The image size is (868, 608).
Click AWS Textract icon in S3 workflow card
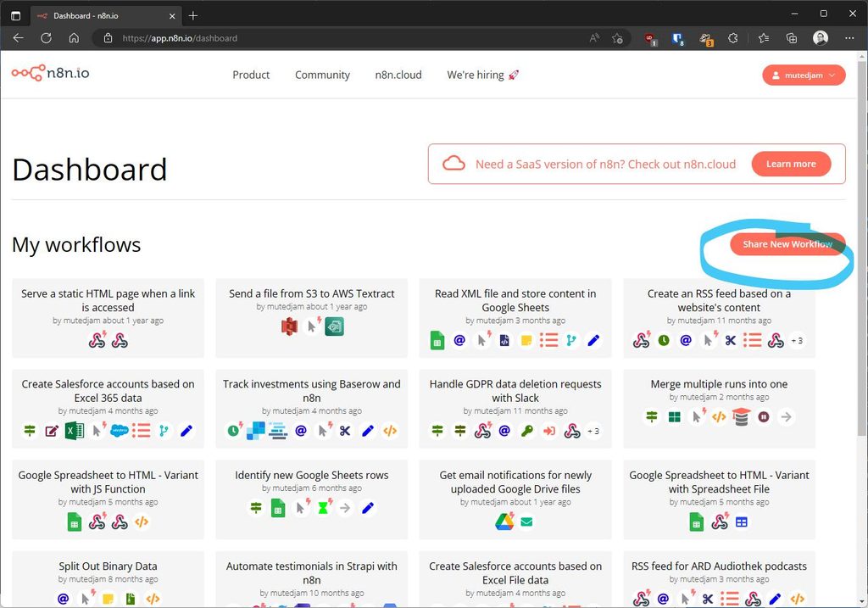(x=334, y=326)
